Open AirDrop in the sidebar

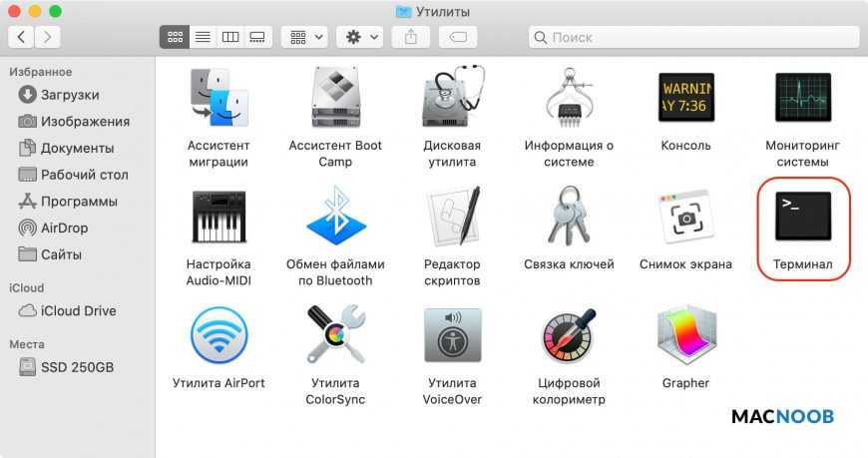[53, 228]
